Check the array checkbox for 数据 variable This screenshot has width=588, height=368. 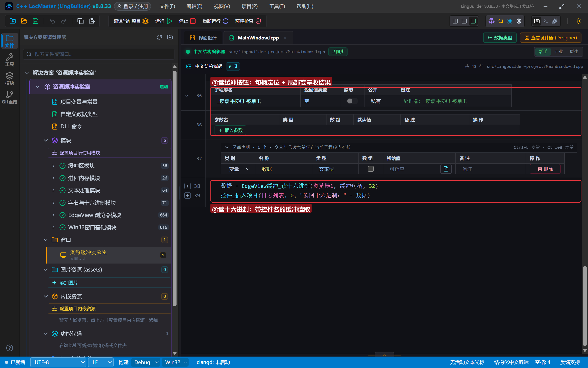coord(371,169)
